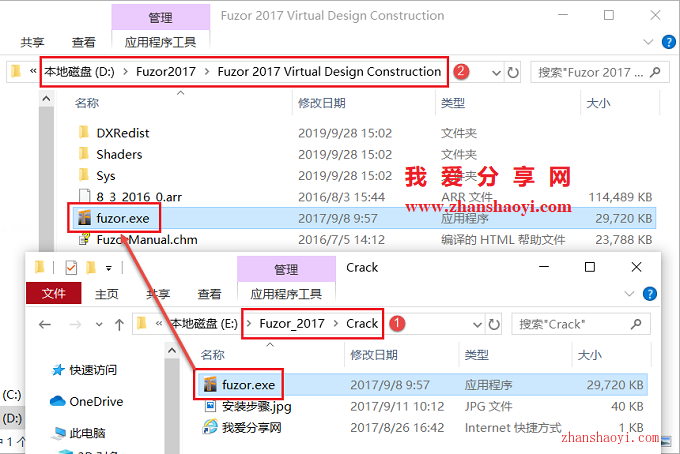Go forward in the Crack window
Screen dimensions: 680x454
point(75,324)
